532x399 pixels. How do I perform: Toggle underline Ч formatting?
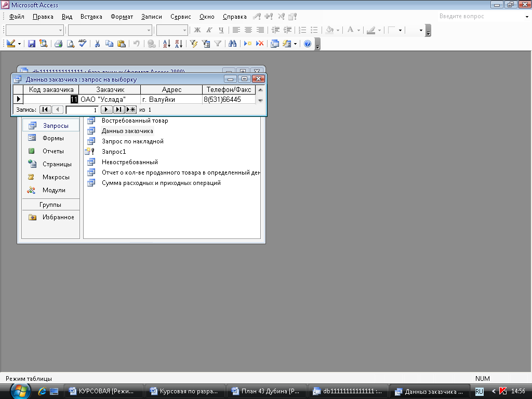221,30
